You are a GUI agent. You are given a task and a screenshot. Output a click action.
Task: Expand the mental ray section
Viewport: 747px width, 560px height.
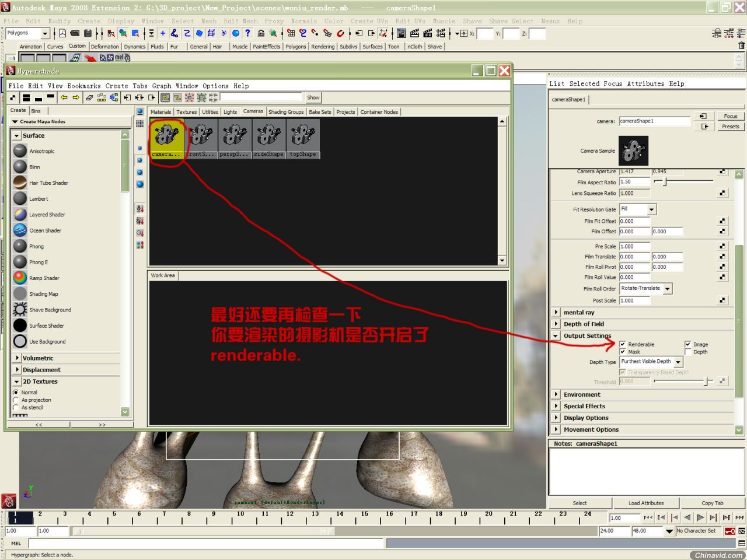pos(556,312)
